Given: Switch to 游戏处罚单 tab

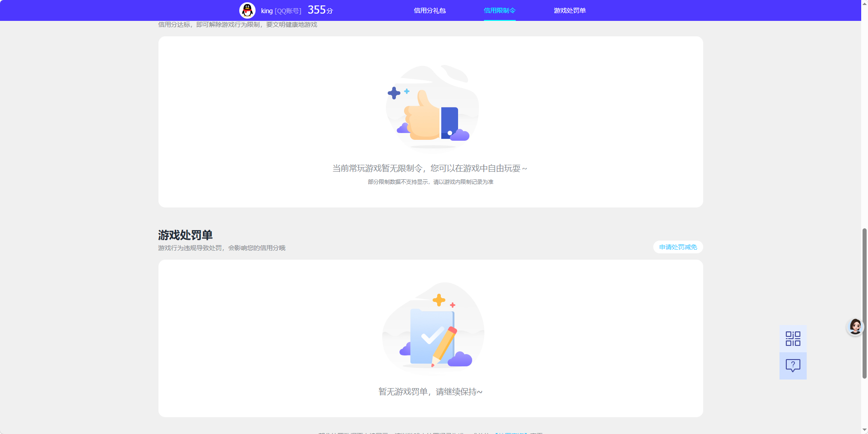Looking at the screenshot, I should pos(570,10).
